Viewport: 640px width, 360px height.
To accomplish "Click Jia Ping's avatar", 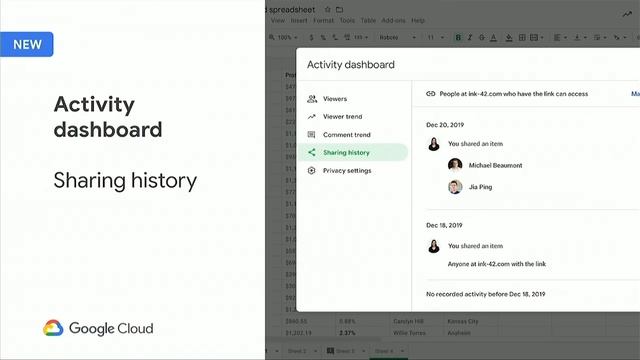I will (455, 187).
